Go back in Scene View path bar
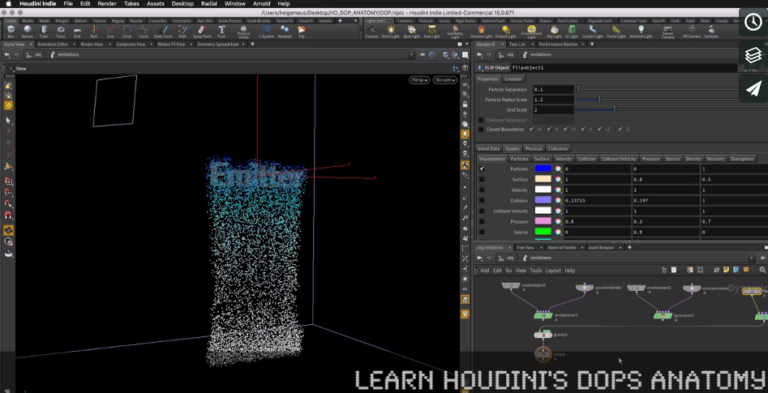 point(6,54)
